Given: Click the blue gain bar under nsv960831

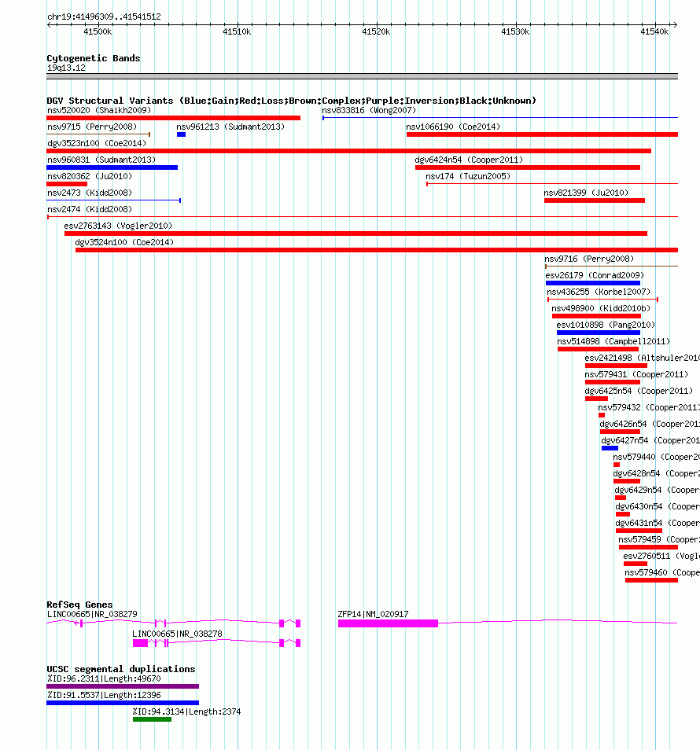Looking at the screenshot, I should pyautogui.click(x=112, y=167).
